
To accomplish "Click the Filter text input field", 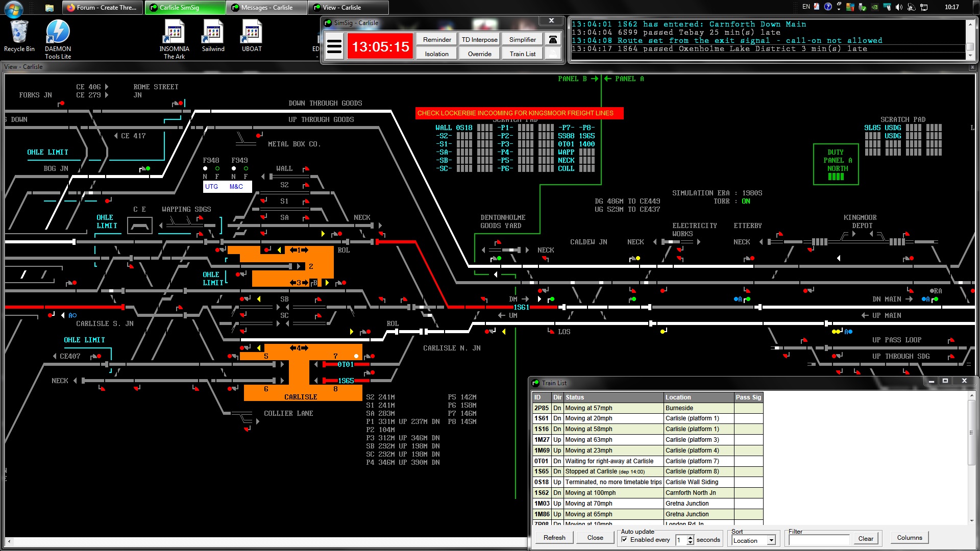I will [x=818, y=540].
